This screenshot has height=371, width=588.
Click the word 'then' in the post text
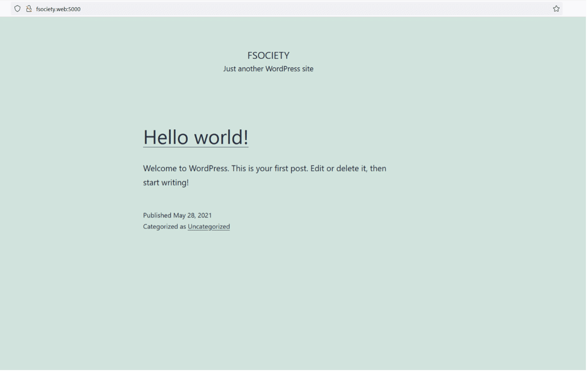pos(378,168)
